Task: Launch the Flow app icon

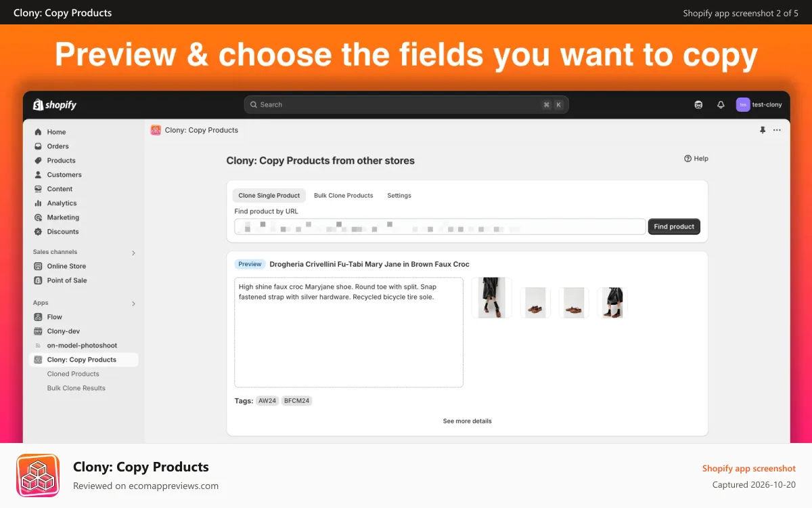Action: (x=39, y=317)
